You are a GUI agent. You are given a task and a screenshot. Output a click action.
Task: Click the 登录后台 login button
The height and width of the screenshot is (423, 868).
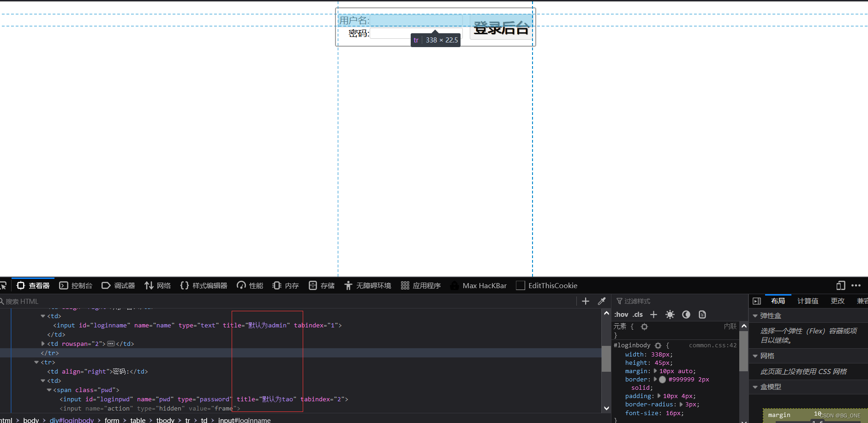coord(501,28)
